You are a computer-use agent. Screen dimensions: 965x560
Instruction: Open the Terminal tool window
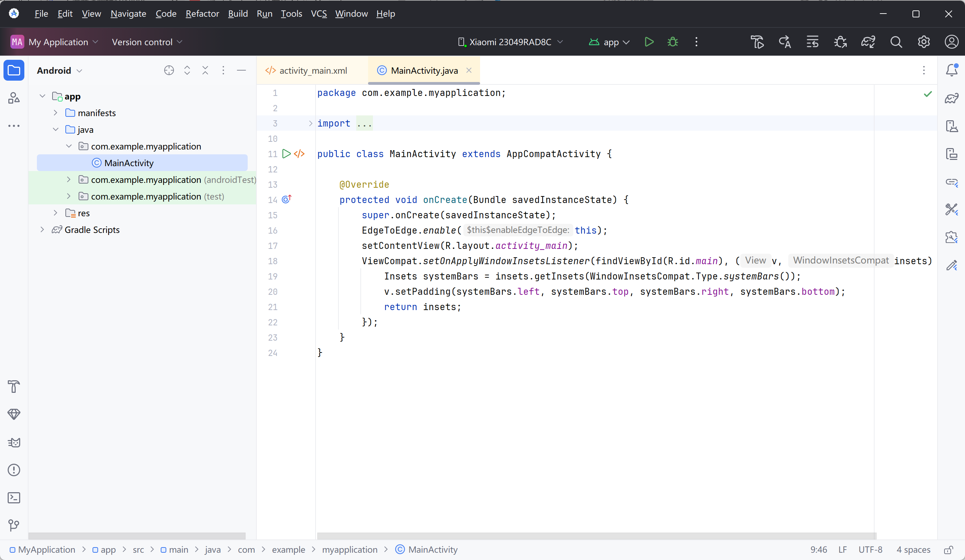coord(14,498)
